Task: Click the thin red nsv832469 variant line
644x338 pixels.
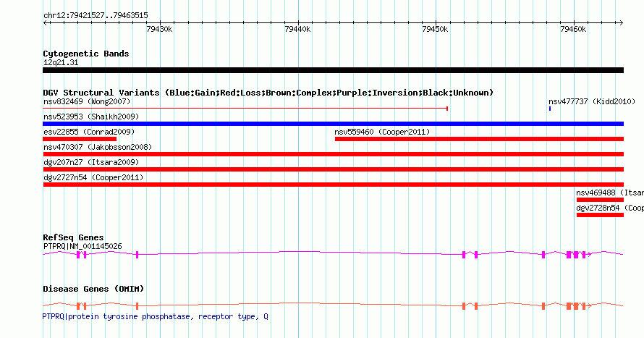Action: pos(245,109)
